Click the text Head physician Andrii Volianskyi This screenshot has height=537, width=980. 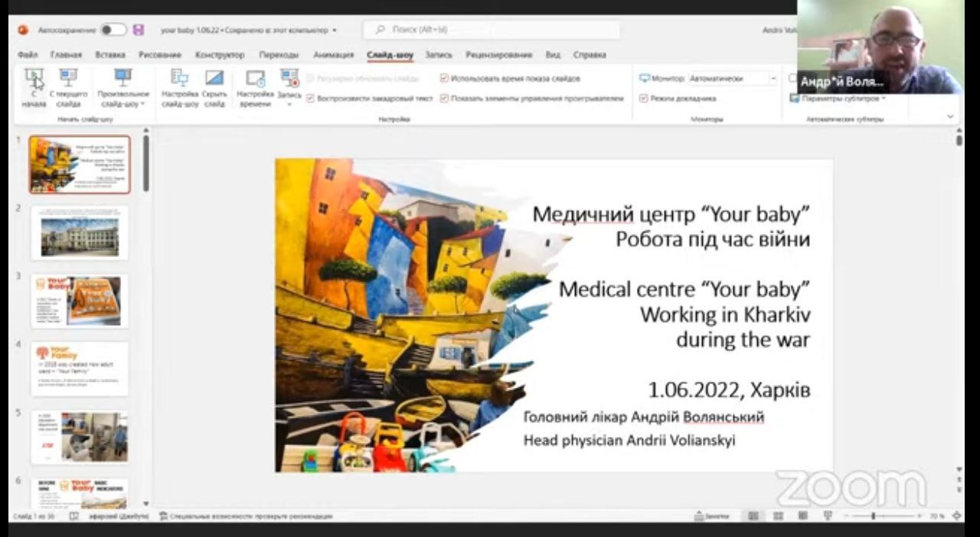pyautogui.click(x=629, y=441)
